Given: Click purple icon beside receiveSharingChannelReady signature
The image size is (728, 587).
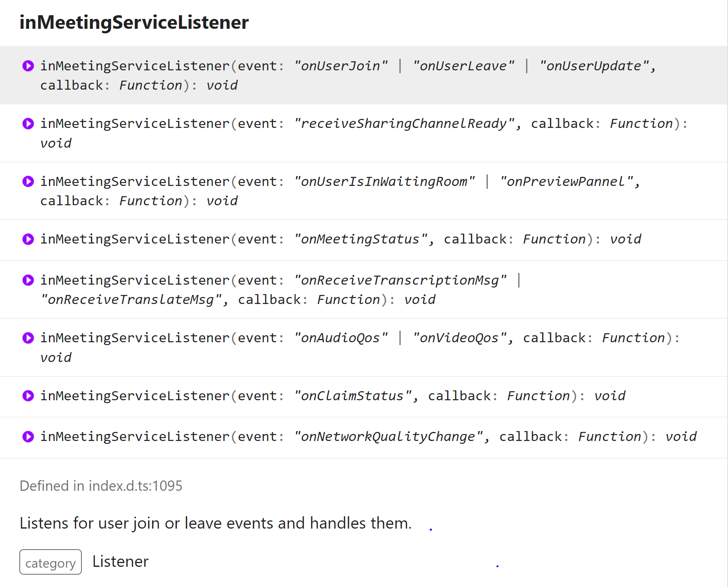Looking at the screenshot, I should tap(28, 123).
